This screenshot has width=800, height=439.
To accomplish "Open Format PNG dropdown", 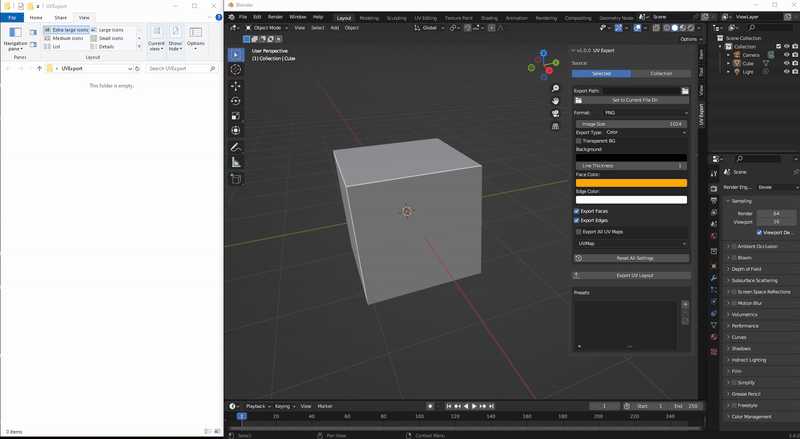I will pyautogui.click(x=645, y=113).
